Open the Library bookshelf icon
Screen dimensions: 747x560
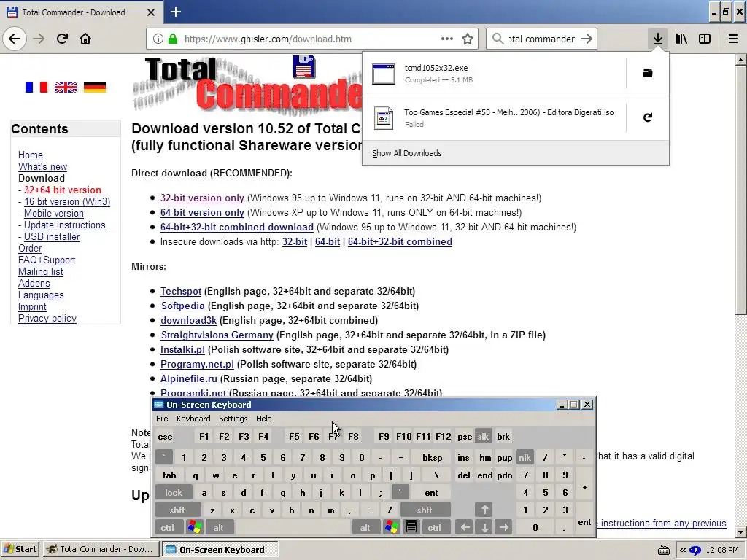(x=681, y=39)
